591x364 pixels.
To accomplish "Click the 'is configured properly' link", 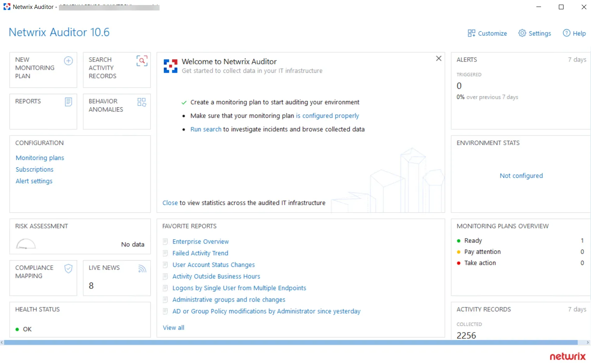I will point(327,116).
